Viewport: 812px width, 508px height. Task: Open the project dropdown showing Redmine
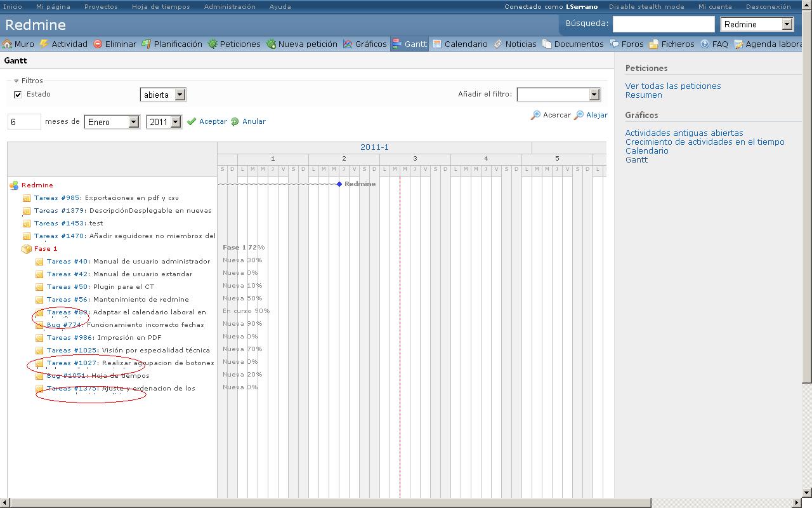(x=757, y=24)
